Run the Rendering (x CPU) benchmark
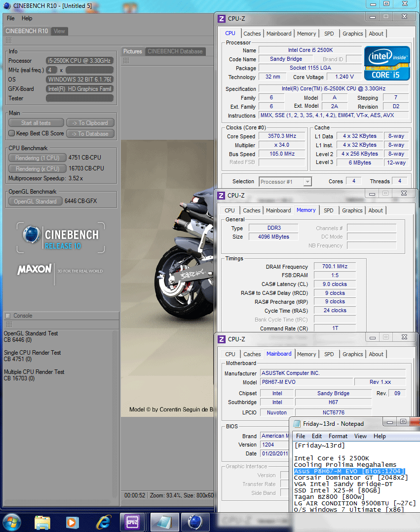420x532 pixels. 38,168
